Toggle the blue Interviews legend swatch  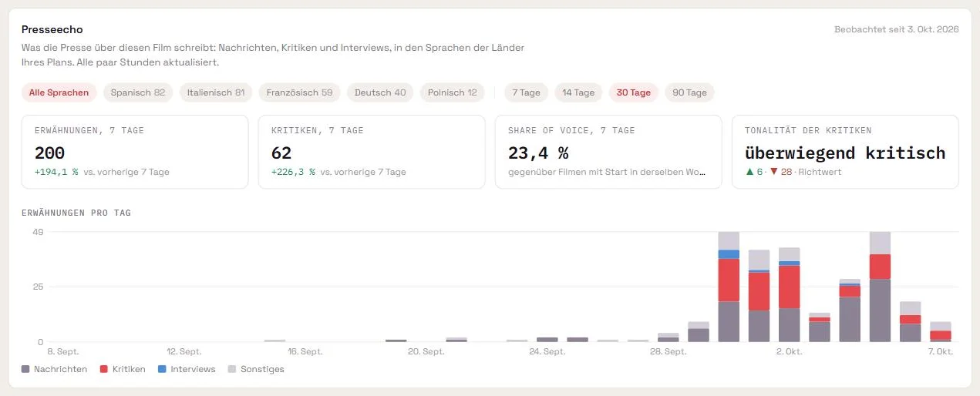point(162,369)
